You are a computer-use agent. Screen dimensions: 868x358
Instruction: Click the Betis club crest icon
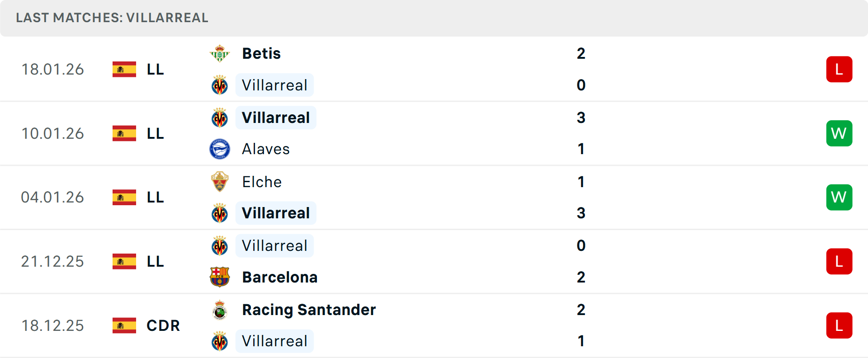[220, 54]
